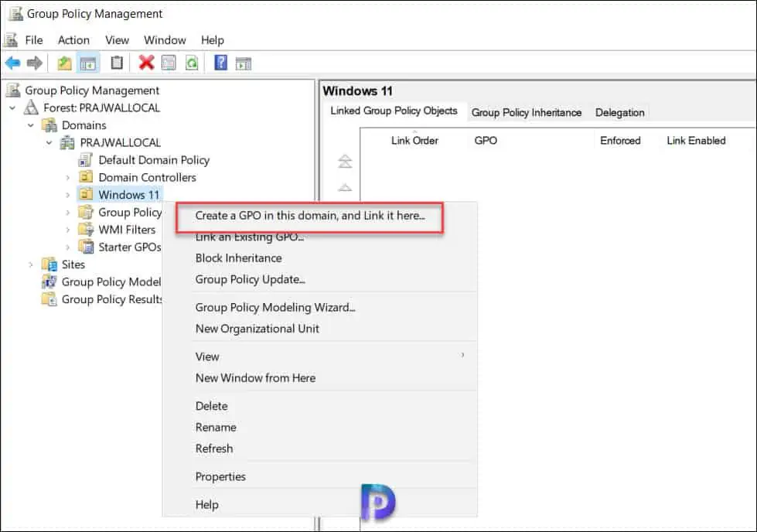This screenshot has width=757, height=532.
Task: Click the Forward arrow toolbar icon
Action: [35, 63]
